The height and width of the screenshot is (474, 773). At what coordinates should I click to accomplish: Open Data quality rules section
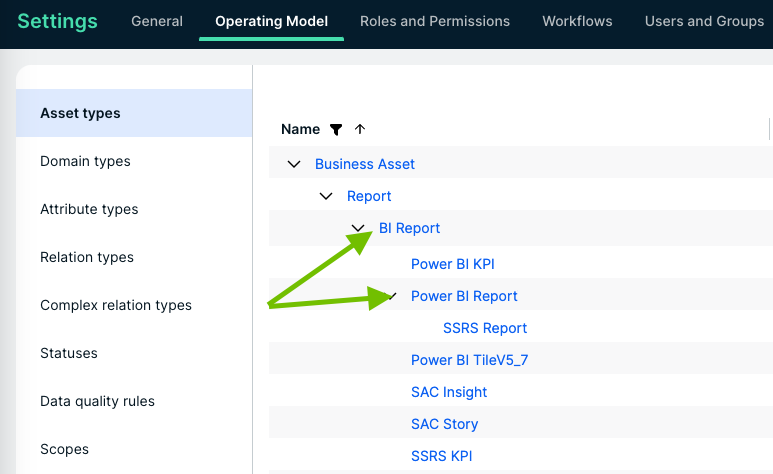click(97, 401)
